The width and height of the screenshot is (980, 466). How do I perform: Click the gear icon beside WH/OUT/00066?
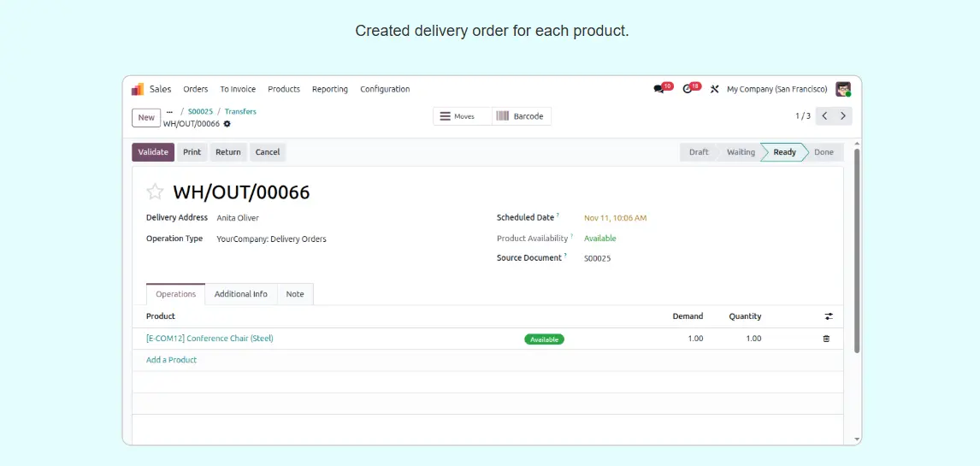[227, 124]
